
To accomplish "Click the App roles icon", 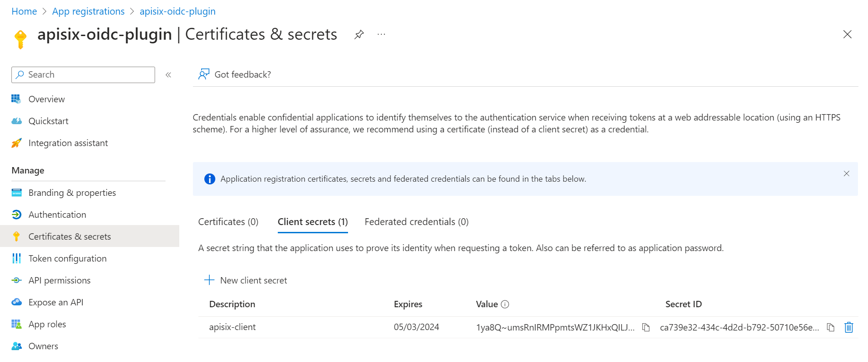I will pos(16,324).
